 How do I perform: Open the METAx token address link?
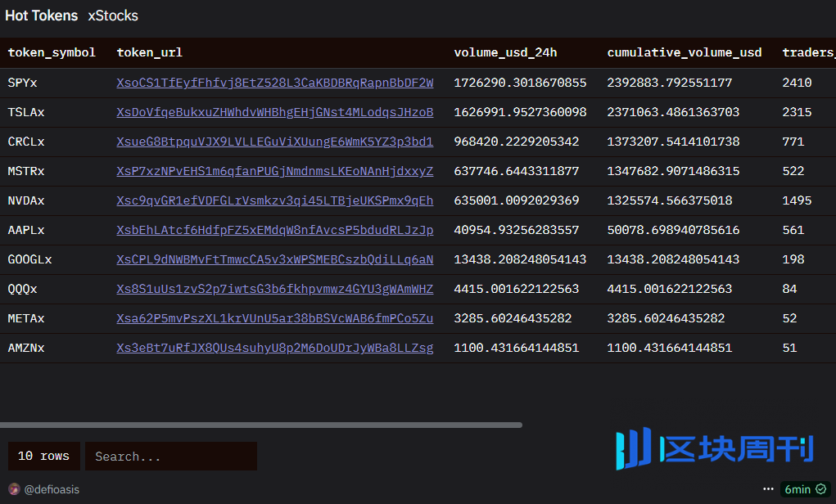pyautogui.click(x=274, y=318)
